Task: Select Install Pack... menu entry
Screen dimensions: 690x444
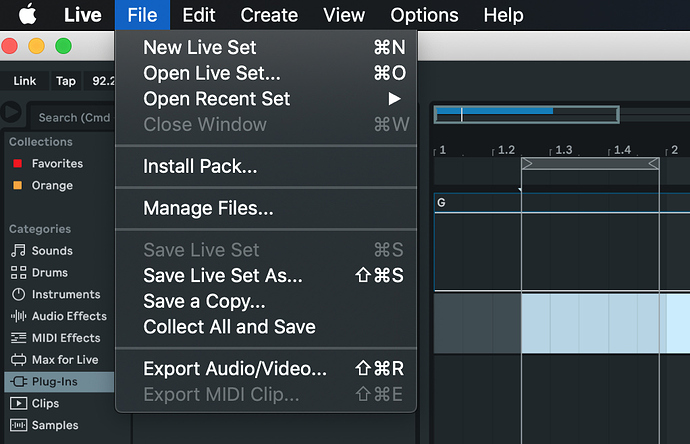Action: pos(266,166)
